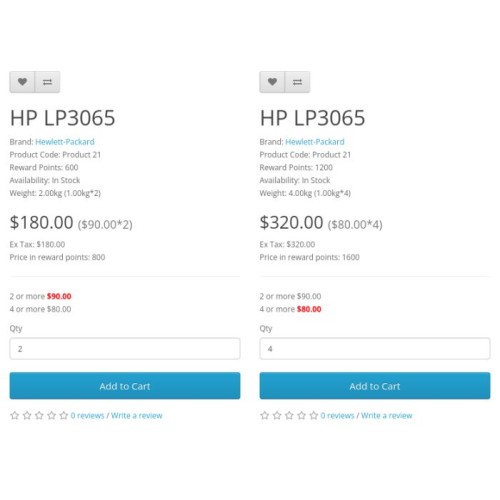Open Hewlett-Packard brand link for $320.00 item
The image size is (500, 500).
click(x=315, y=142)
